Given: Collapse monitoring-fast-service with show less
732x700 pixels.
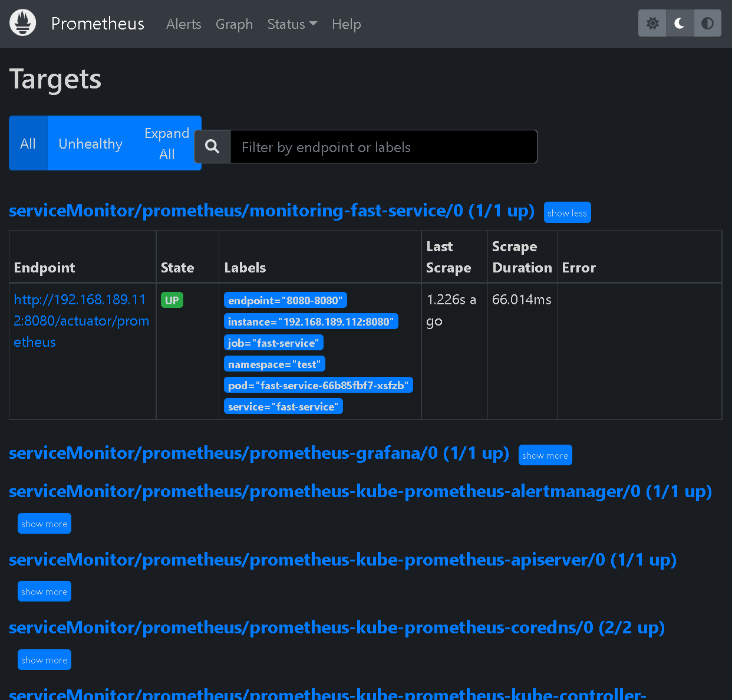Looking at the screenshot, I should 567,213.
